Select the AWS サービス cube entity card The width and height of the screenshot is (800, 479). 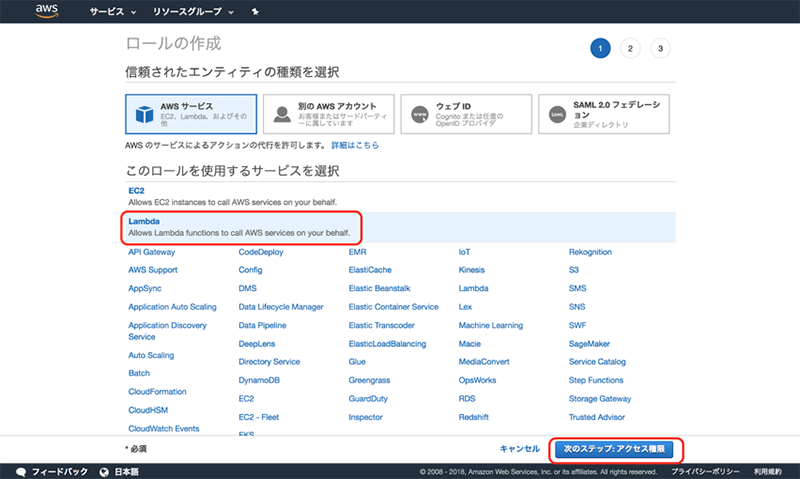coord(191,115)
